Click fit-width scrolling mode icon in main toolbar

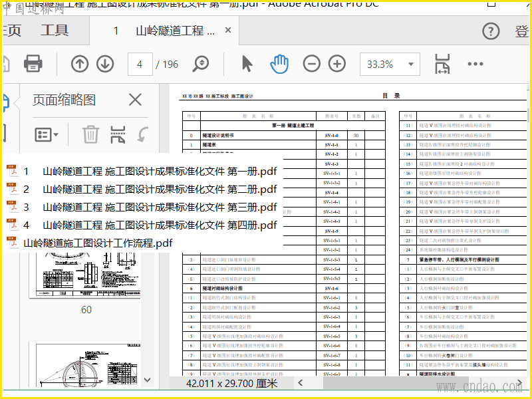[x=442, y=64]
